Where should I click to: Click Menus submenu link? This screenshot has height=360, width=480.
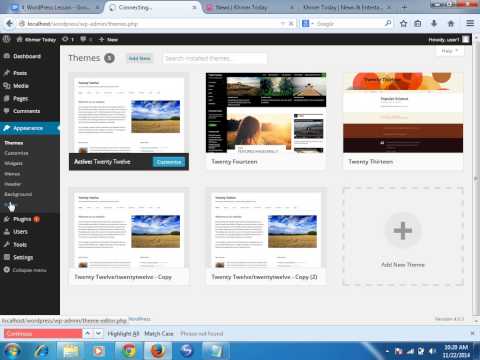click(12, 174)
